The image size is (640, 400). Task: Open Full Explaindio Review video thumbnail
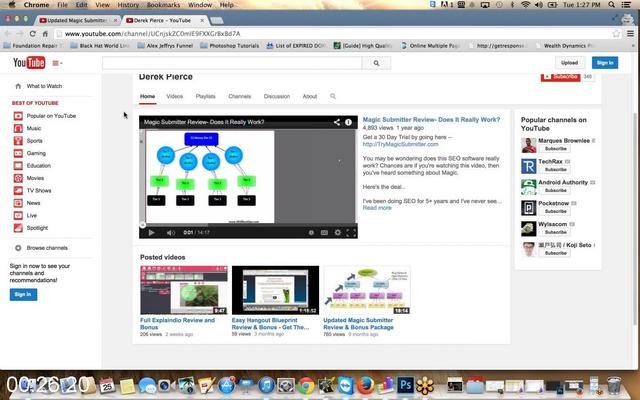click(x=184, y=290)
